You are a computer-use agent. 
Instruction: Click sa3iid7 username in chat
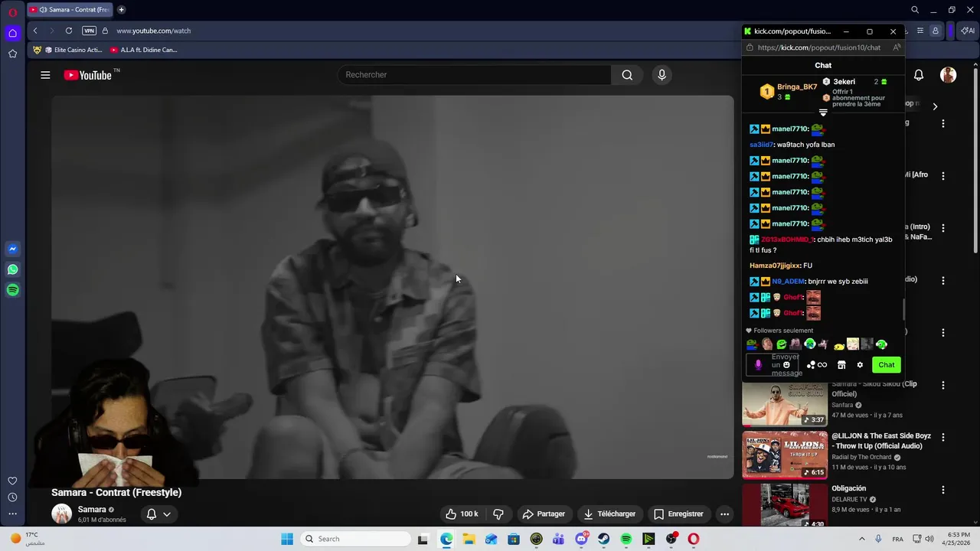click(x=762, y=145)
